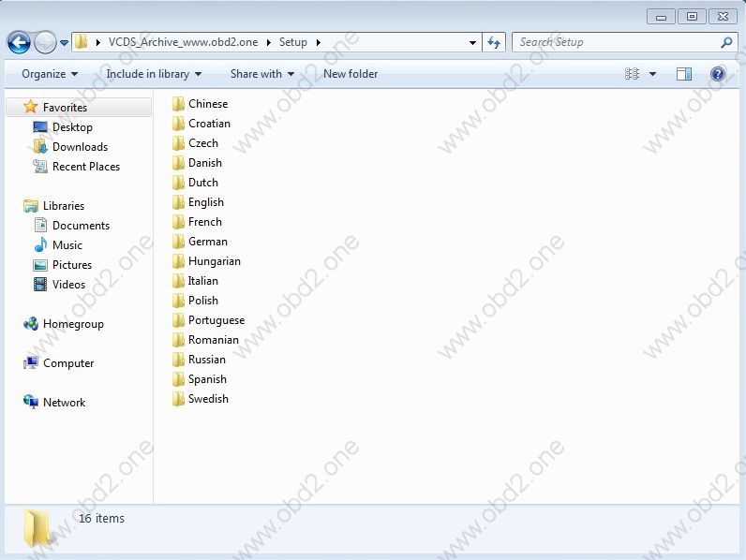Select Desktop under Favorites
The image size is (746, 560).
[71, 127]
